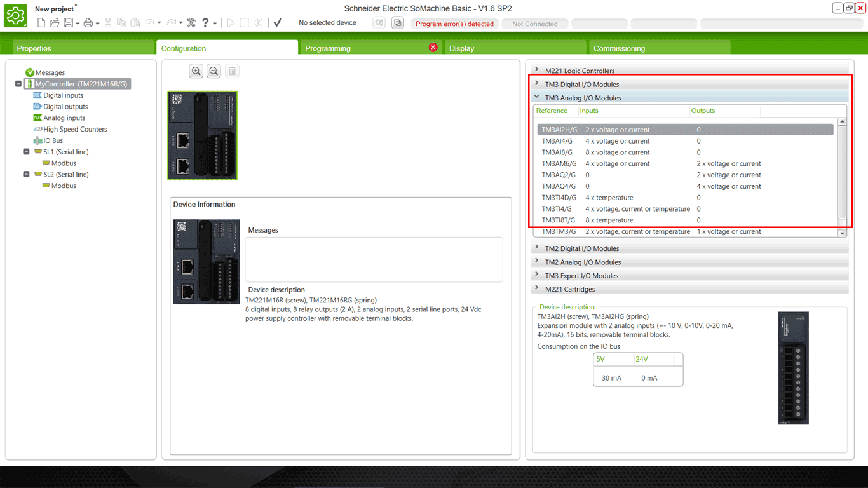Select the TM3AQ4/G module row

coord(685,186)
